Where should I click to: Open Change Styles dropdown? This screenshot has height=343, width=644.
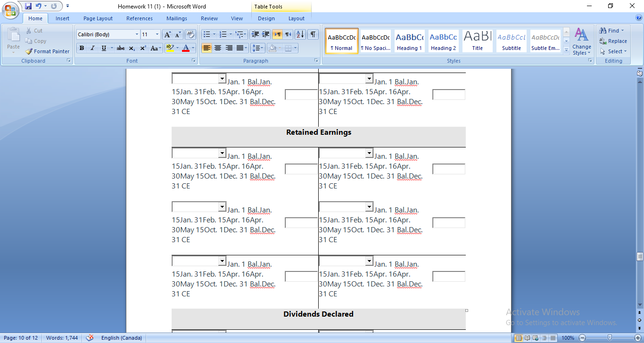[582, 42]
